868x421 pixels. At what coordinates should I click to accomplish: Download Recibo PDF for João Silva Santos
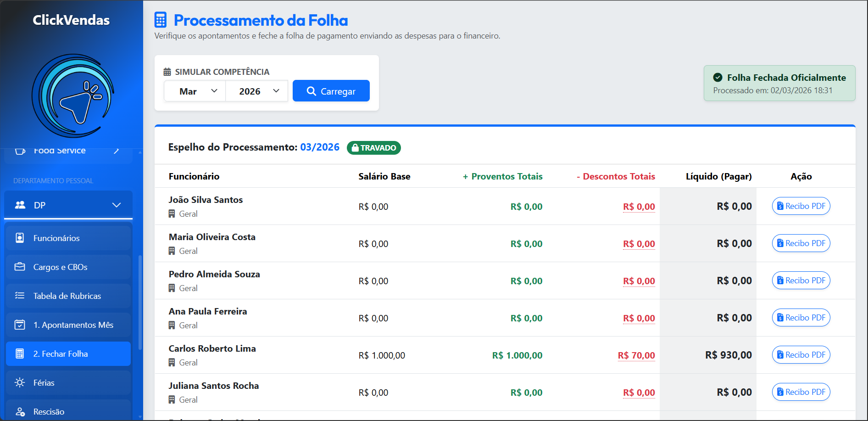801,206
